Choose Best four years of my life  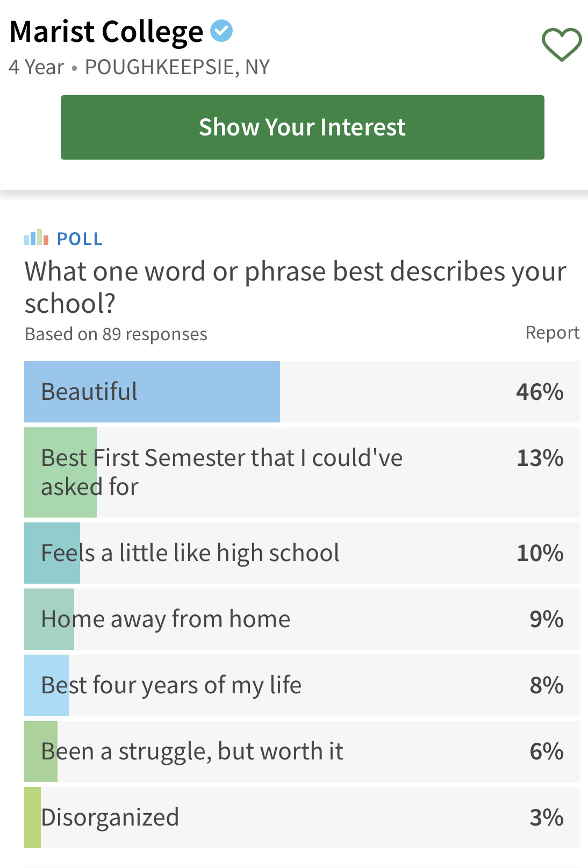coord(302,685)
